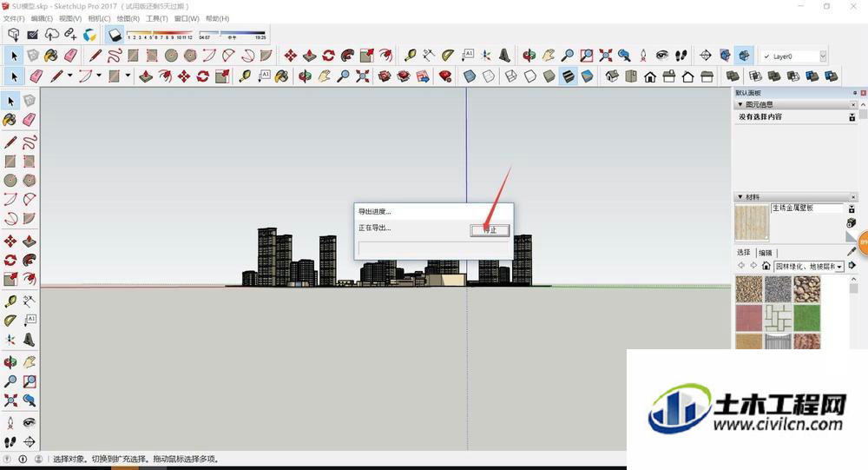868x470 pixels.
Task: Enable Wireframe face style
Action: [x=511, y=76]
